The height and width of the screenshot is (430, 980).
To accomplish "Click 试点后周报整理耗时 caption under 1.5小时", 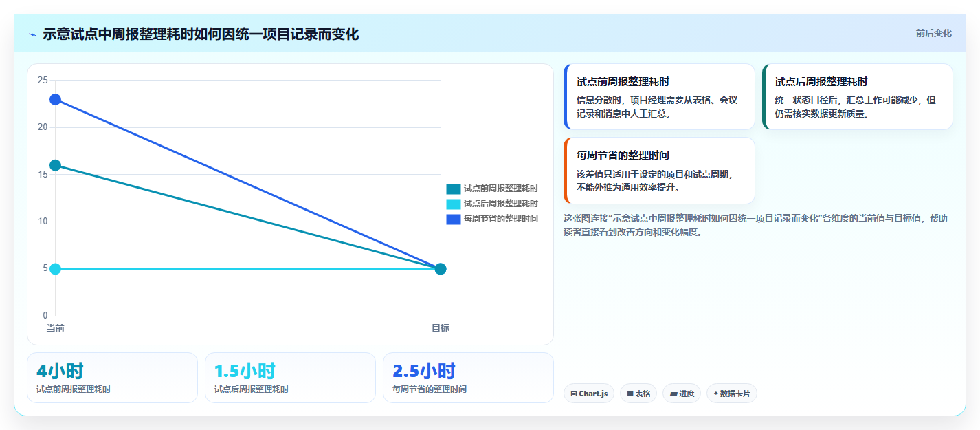I will coord(252,389).
